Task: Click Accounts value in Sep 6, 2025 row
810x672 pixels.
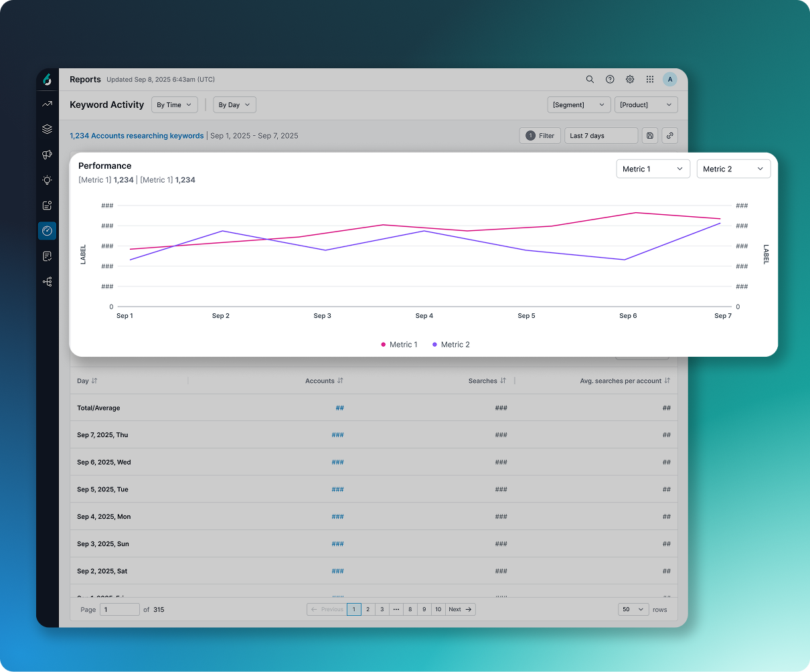Action: 338,462
